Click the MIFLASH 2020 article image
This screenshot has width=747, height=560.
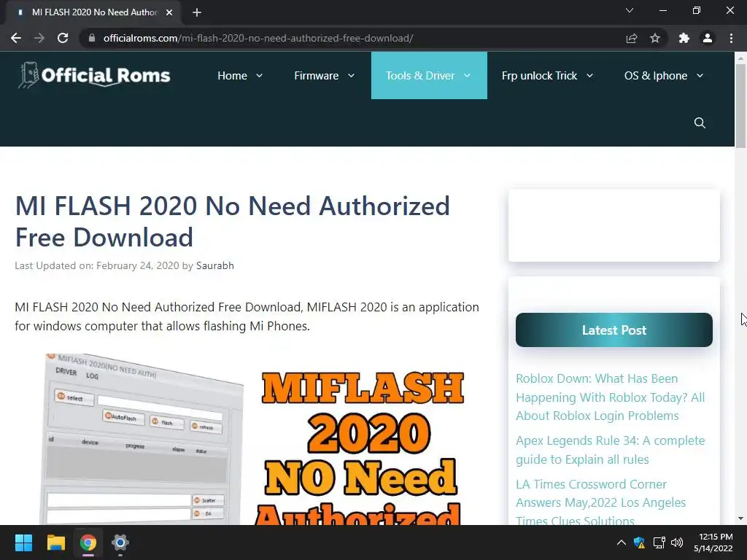point(251,439)
